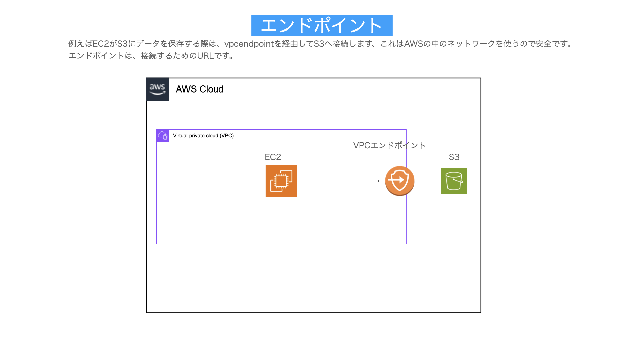
Task: Select the Virtual private cloud (VPC) label
Action: (203, 136)
